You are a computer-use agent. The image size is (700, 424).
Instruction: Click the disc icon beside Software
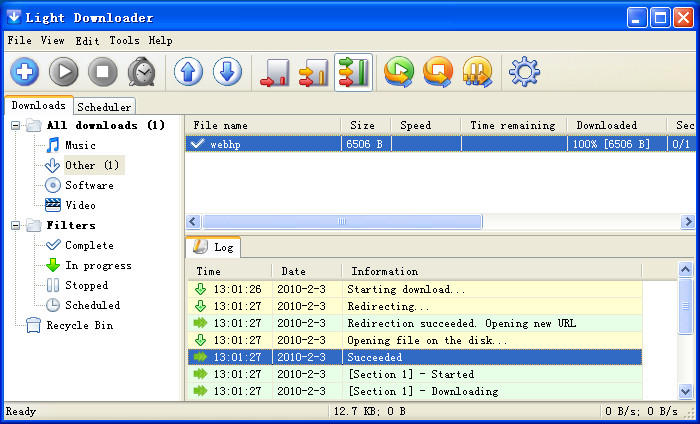coord(53,185)
